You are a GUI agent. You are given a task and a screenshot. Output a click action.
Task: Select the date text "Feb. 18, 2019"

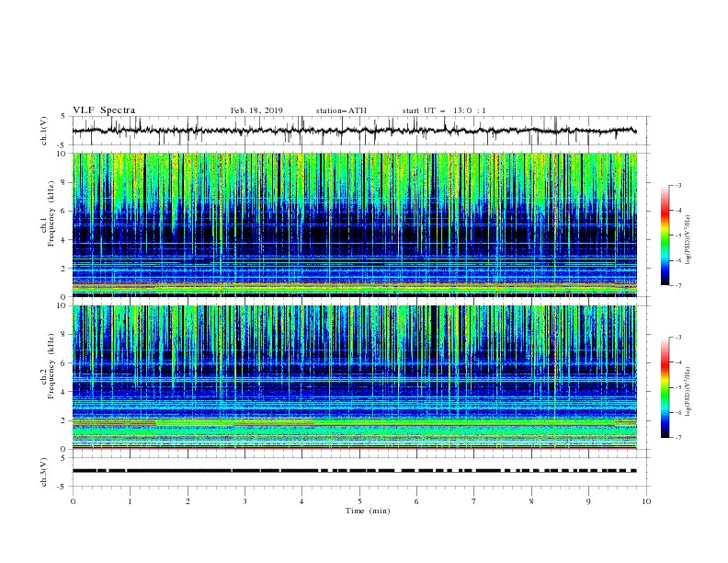click(x=256, y=110)
